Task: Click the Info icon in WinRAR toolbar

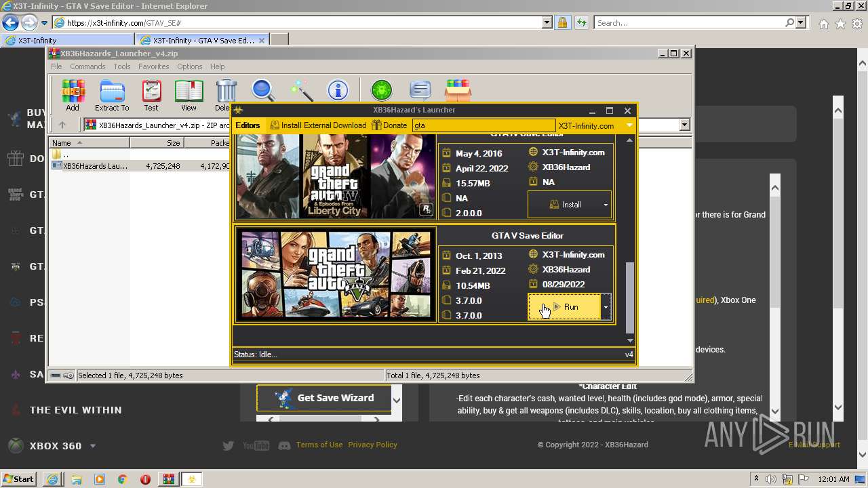Action: [338, 90]
